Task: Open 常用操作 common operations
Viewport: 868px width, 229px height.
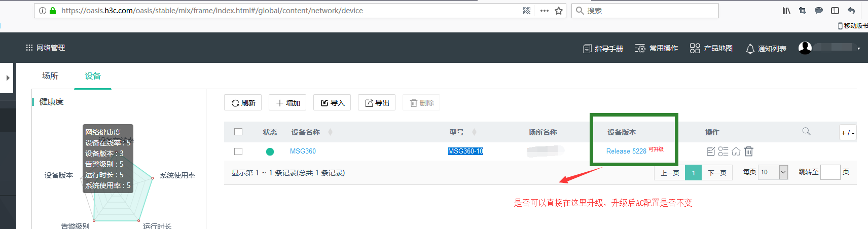Action: coord(657,48)
